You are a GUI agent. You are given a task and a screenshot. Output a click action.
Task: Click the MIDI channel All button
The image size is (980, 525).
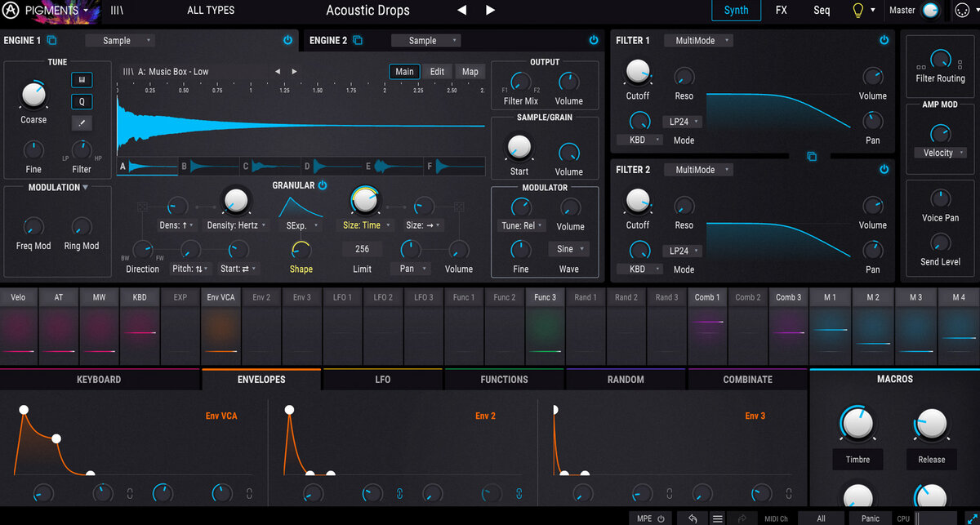tap(821, 518)
